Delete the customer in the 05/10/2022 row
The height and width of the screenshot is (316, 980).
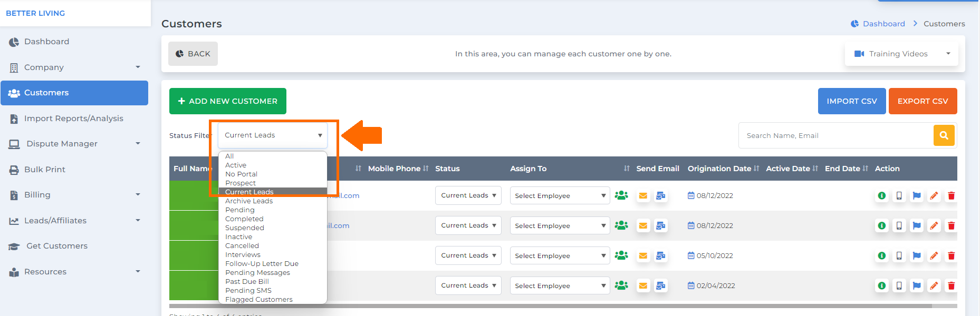point(951,255)
